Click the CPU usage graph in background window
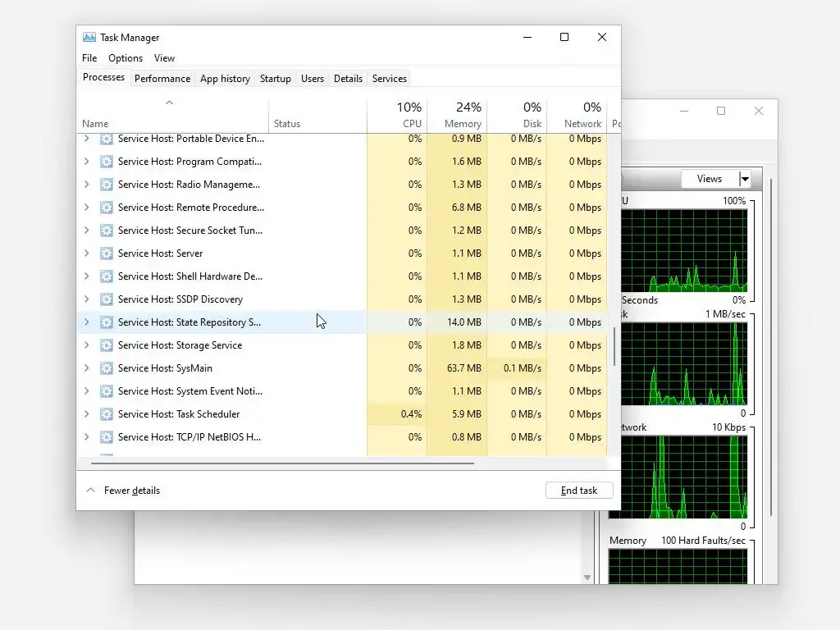Image resolution: width=840 pixels, height=630 pixels. [684, 251]
